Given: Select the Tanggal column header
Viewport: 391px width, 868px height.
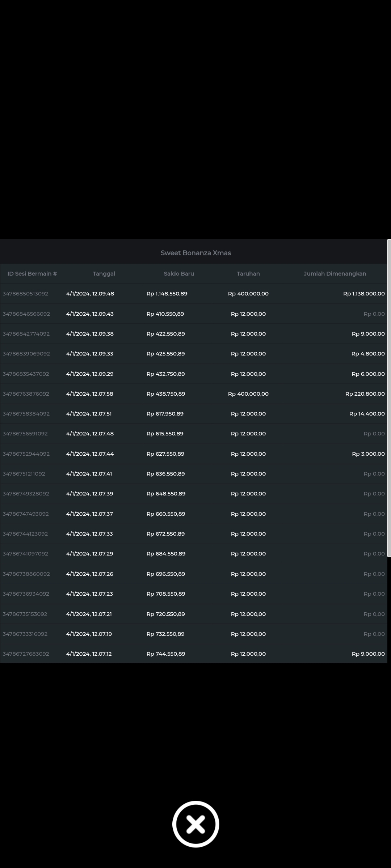Looking at the screenshot, I should [104, 274].
